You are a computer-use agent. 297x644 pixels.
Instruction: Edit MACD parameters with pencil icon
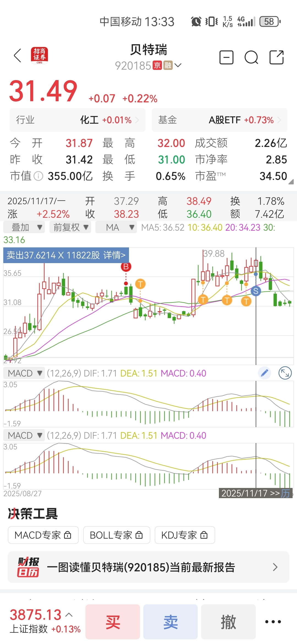click(265, 373)
